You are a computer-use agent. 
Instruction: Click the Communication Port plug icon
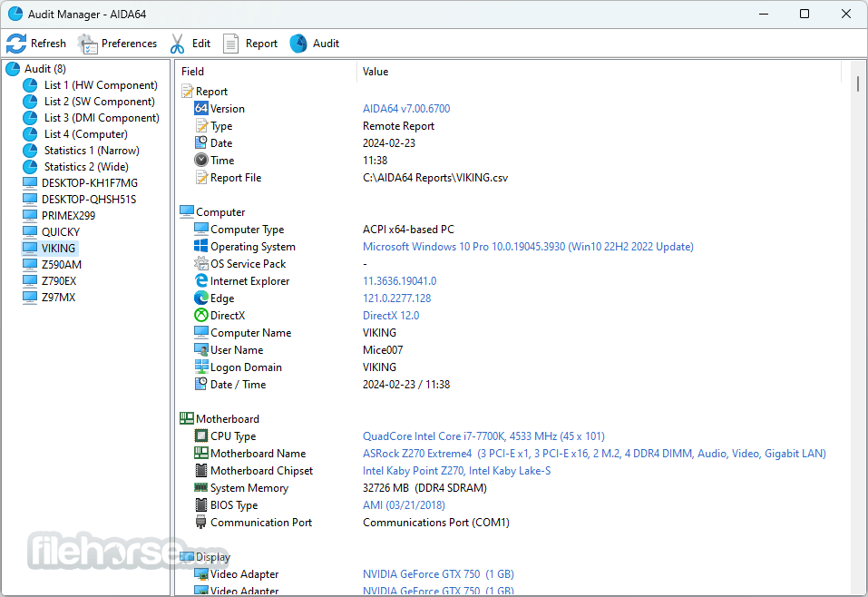(201, 523)
